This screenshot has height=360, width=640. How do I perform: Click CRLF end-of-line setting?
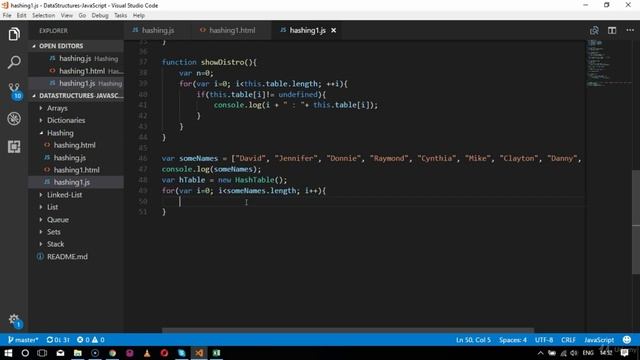(568, 340)
